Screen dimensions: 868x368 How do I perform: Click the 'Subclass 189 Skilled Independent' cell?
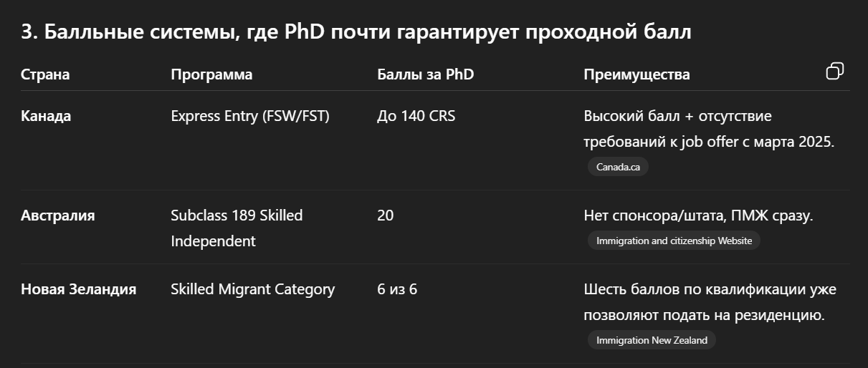pos(237,228)
